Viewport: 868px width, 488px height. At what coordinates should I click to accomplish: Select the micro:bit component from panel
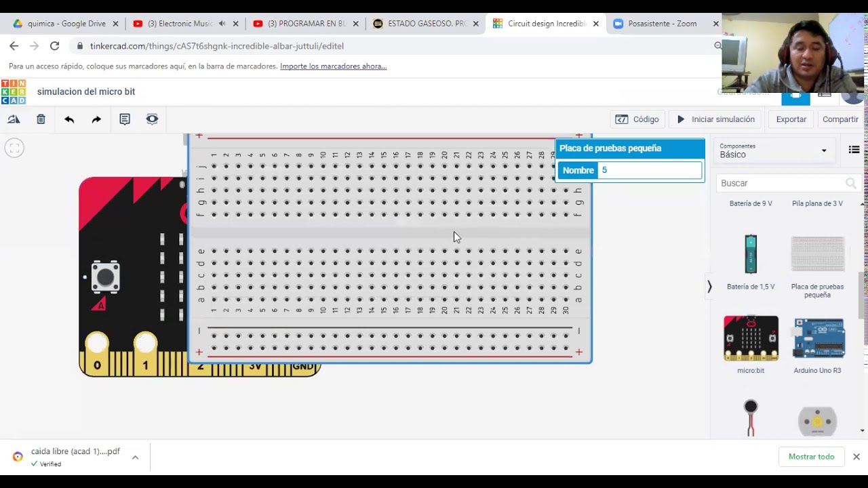[751, 344]
